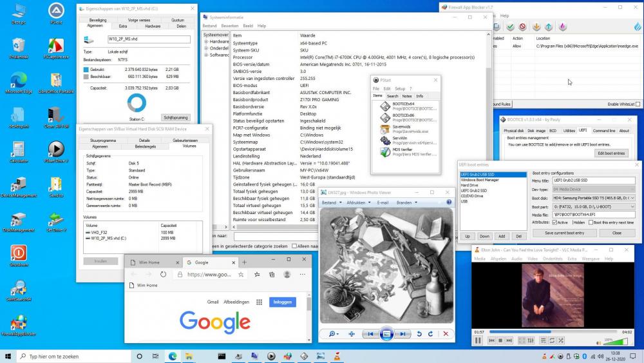Click the red block icon in Firewall App Blocker
This screenshot has width=644, height=363.
click(x=522, y=26)
